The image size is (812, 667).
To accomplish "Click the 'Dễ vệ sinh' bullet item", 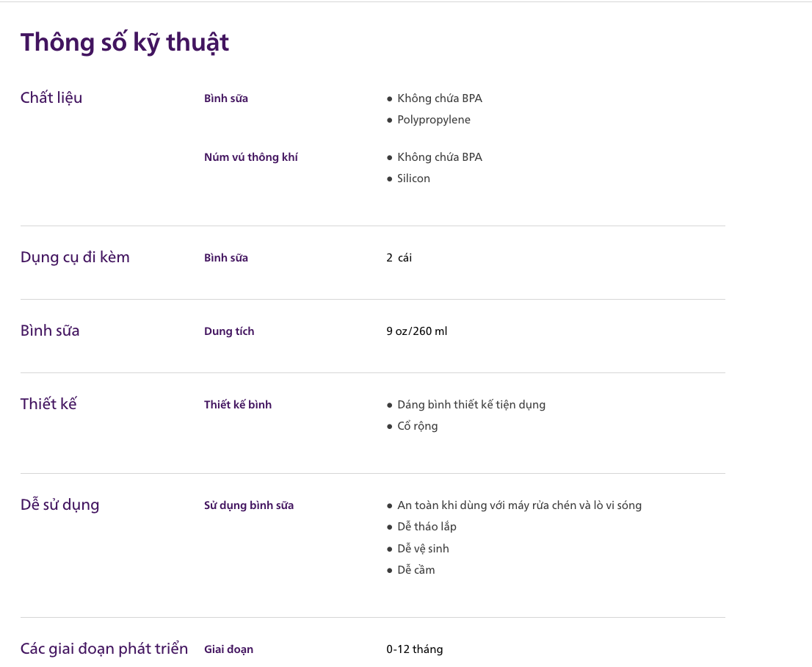I will pos(423,548).
